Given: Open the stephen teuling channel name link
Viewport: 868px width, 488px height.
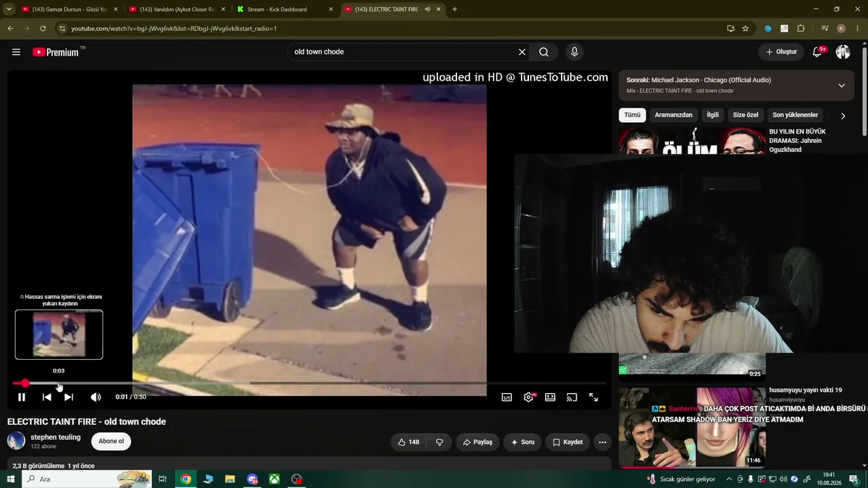Looking at the screenshot, I should click(x=56, y=437).
